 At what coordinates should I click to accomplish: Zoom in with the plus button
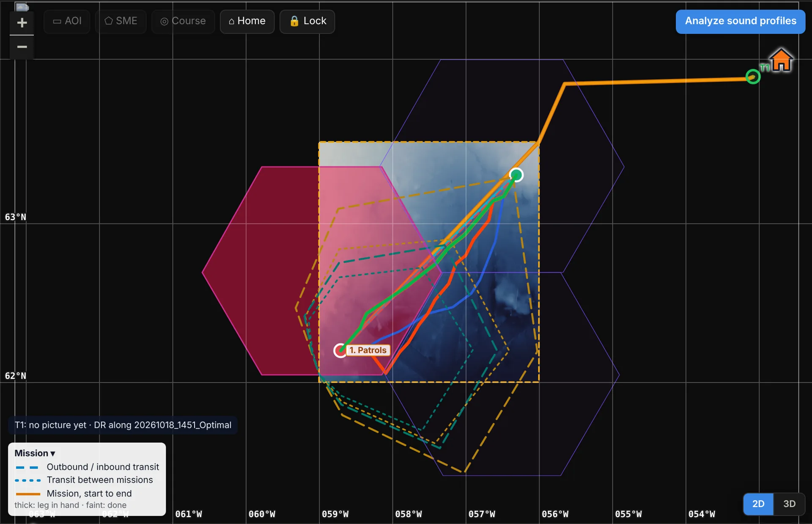tap(22, 23)
